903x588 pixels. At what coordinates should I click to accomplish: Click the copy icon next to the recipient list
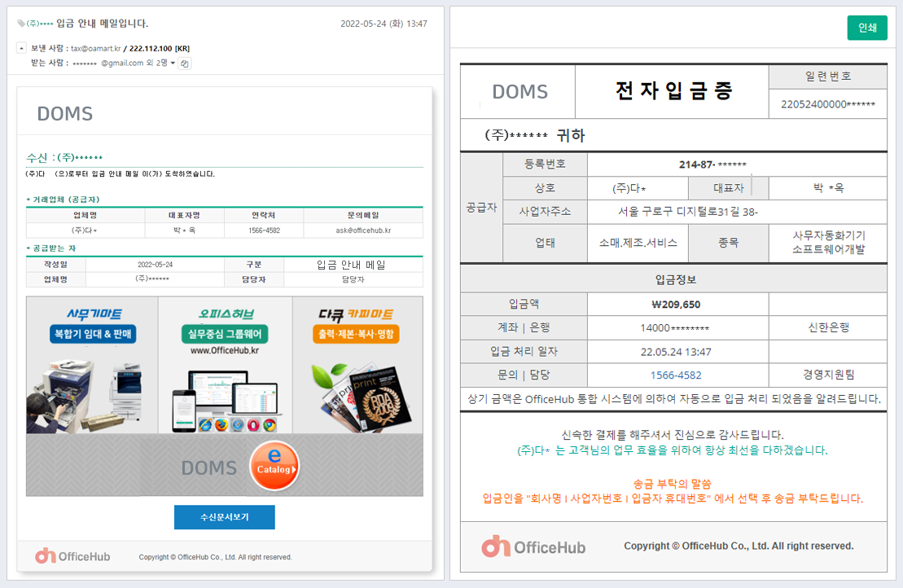[184, 64]
